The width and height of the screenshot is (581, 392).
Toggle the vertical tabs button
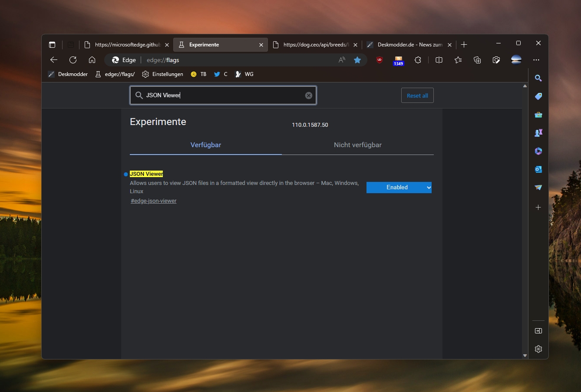[52, 45]
